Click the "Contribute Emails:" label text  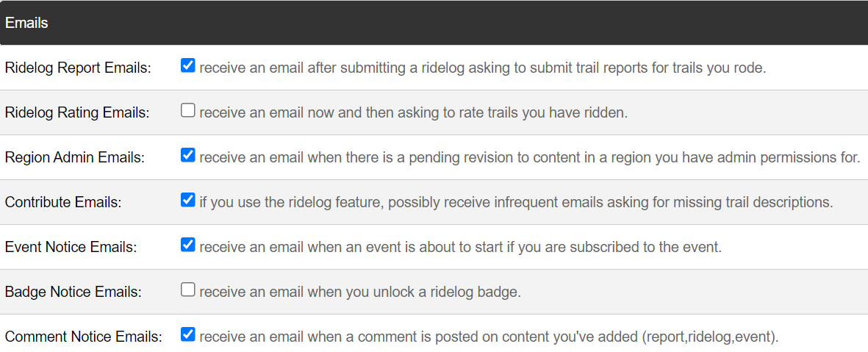coord(63,203)
